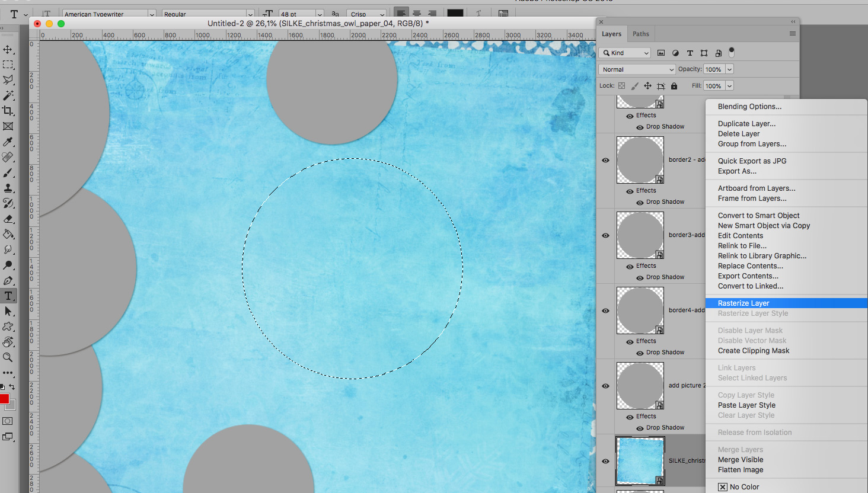Select the Magic Wand tool
This screenshot has height=493, width=868.
pyautogui.click(x=8, y=95)
